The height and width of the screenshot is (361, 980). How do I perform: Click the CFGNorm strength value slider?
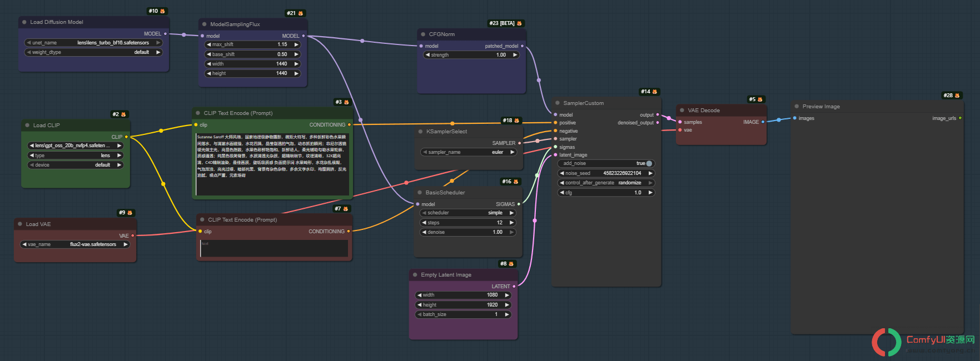471,55
